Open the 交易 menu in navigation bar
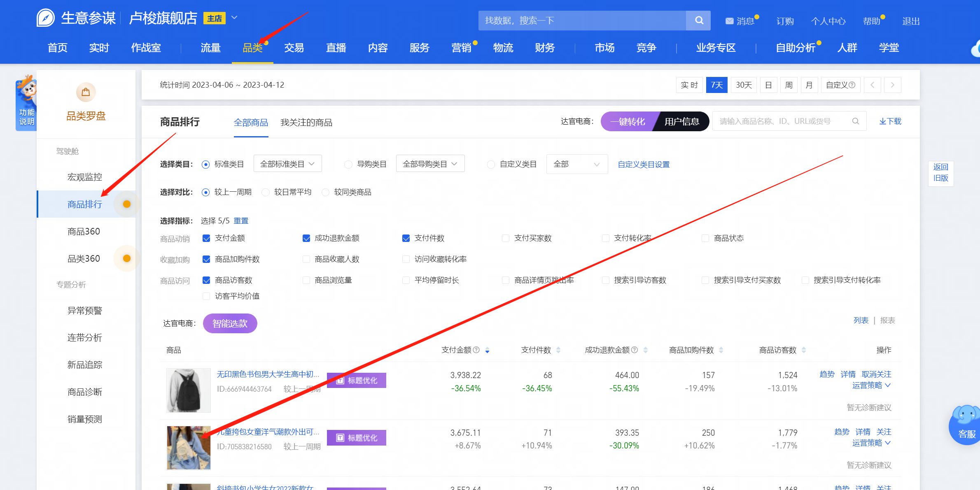This screenshot has width=980, height=490. 294,48
